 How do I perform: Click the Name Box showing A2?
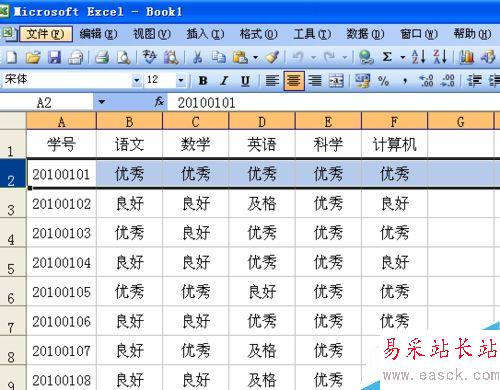47,102
